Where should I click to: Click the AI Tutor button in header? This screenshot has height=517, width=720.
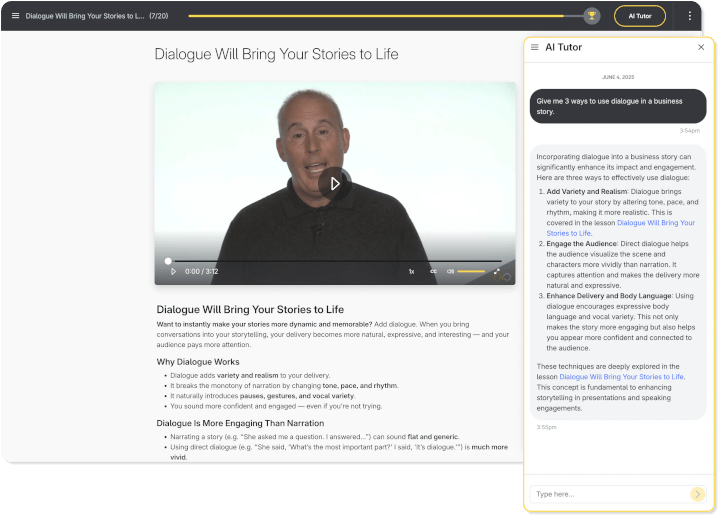coord(639,16)
